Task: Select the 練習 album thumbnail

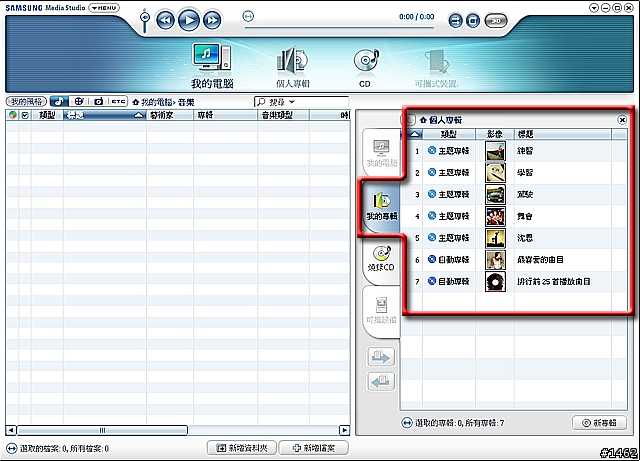Action: 495,151
